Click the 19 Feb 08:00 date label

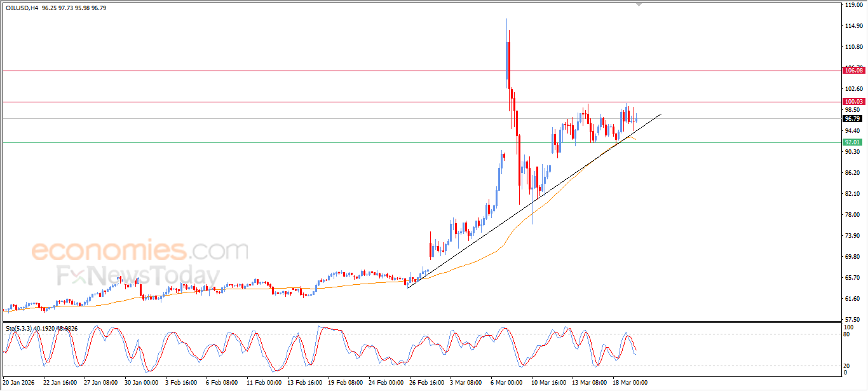[346, 383]
